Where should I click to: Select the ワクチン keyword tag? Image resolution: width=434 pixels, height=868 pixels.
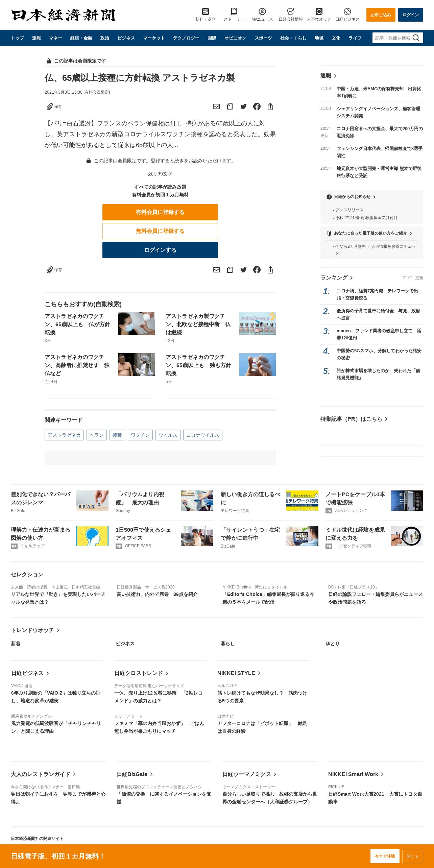(140, 435)
